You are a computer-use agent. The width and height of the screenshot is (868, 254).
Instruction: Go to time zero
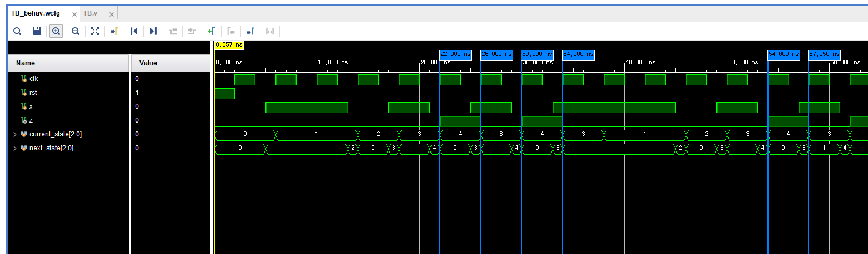134,31
